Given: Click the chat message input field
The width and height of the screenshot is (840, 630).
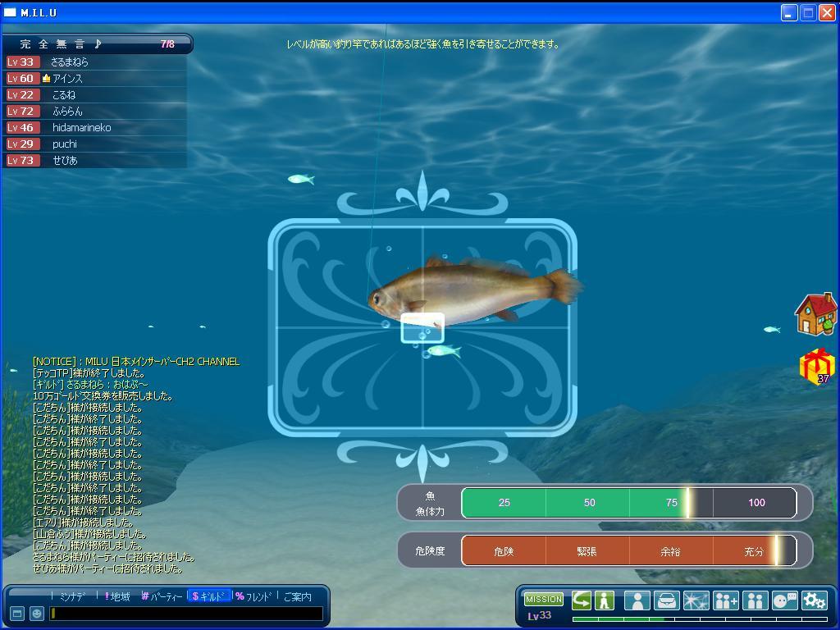Looking at the screenshot, I should pos(186,614).
